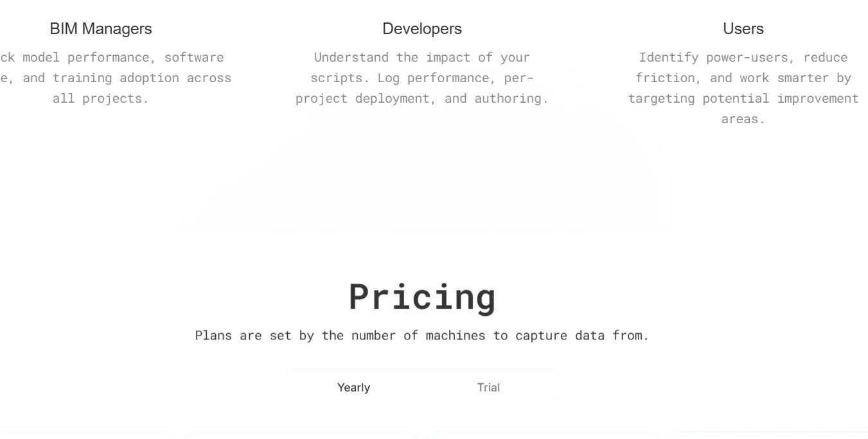The height and width of the screenshot is (439, 868).
Task: Switch to the Trial pricing tab
Action: pyautogui.click(x=488, y=388)
